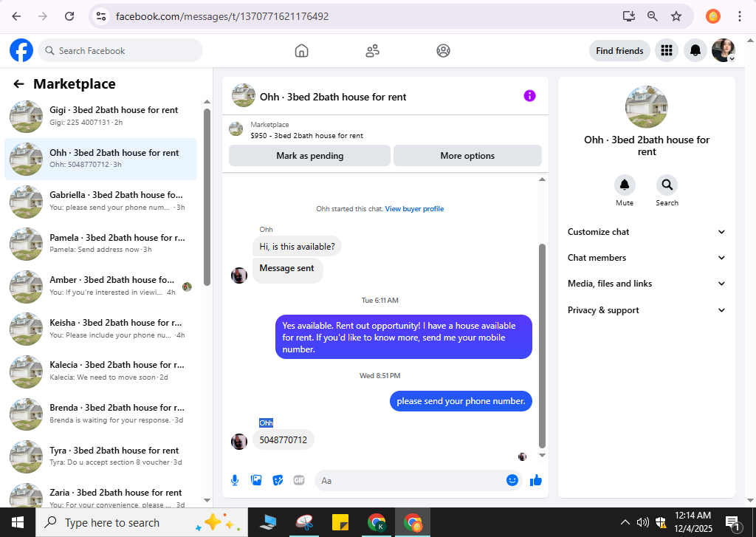Screen dimensions: 756x537
Task: Expand Media, files and links section
Action: tap(647, 284)
